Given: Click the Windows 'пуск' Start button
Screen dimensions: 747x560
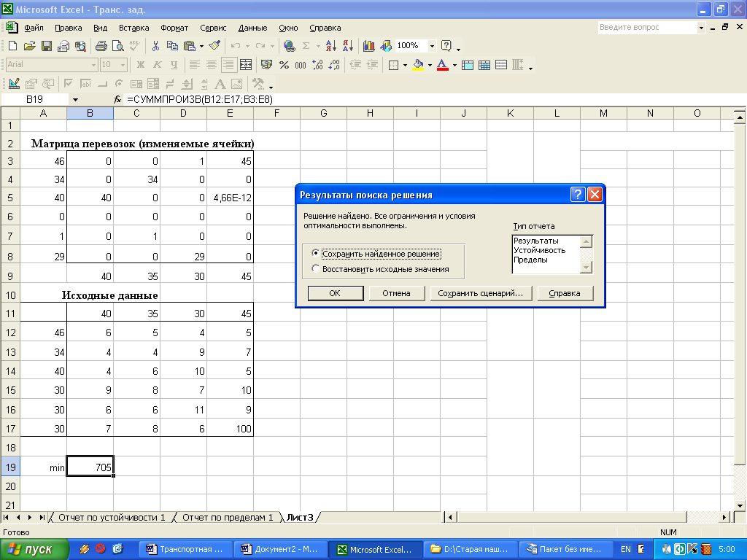Looking at the screenshot, I should pos(34,550).
